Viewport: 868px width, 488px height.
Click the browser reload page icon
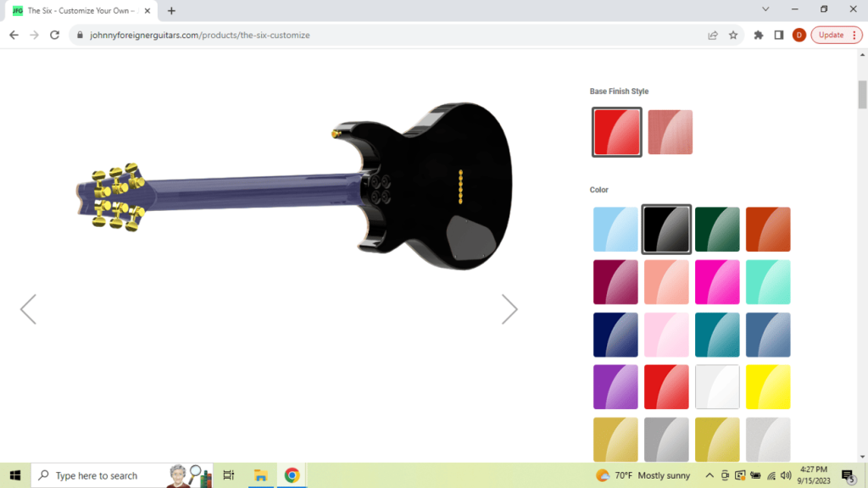pyautogui.click(x=55, y=35)
